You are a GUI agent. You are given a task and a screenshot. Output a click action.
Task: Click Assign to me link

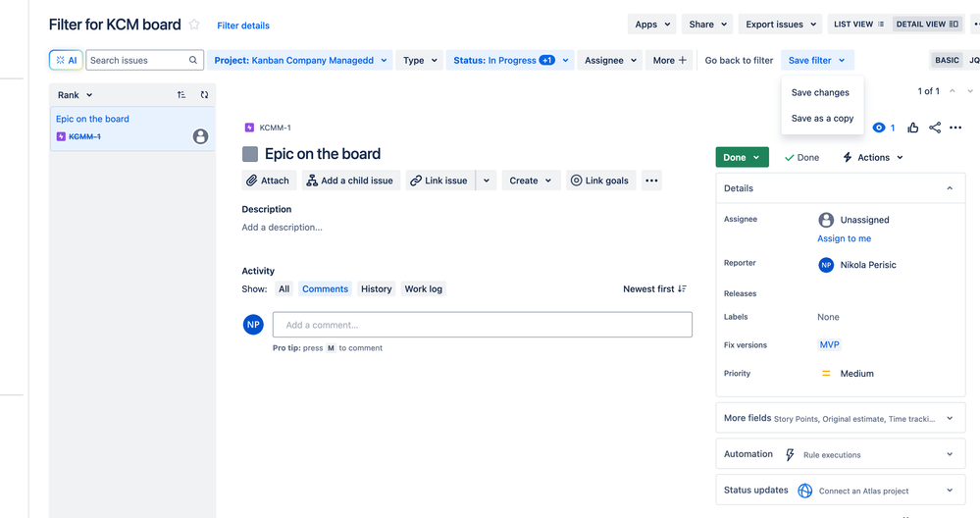(x=845, y=238)
